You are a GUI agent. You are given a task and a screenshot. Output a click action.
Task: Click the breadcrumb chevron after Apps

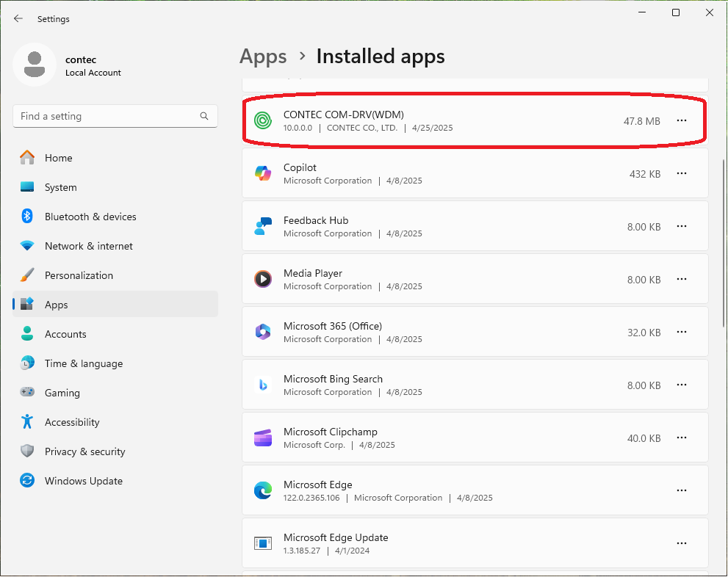tap(302, 56)
